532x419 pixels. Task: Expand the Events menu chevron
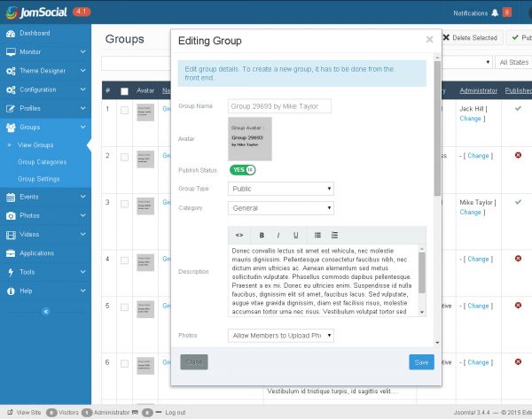click(x=82, y=197)
